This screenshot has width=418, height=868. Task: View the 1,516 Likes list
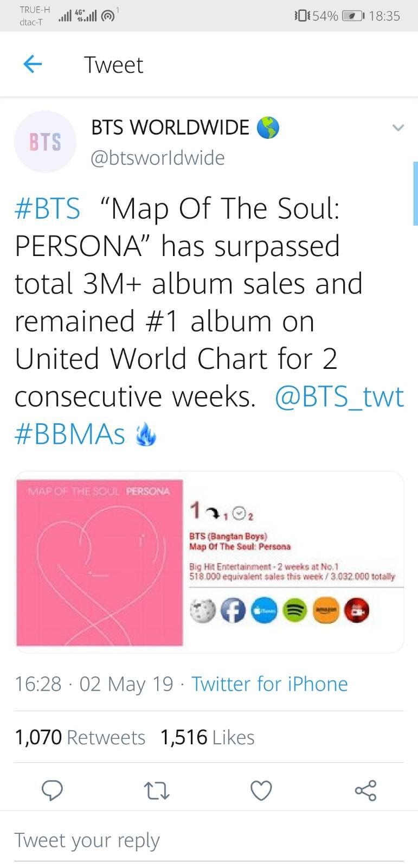pos(208,737)
